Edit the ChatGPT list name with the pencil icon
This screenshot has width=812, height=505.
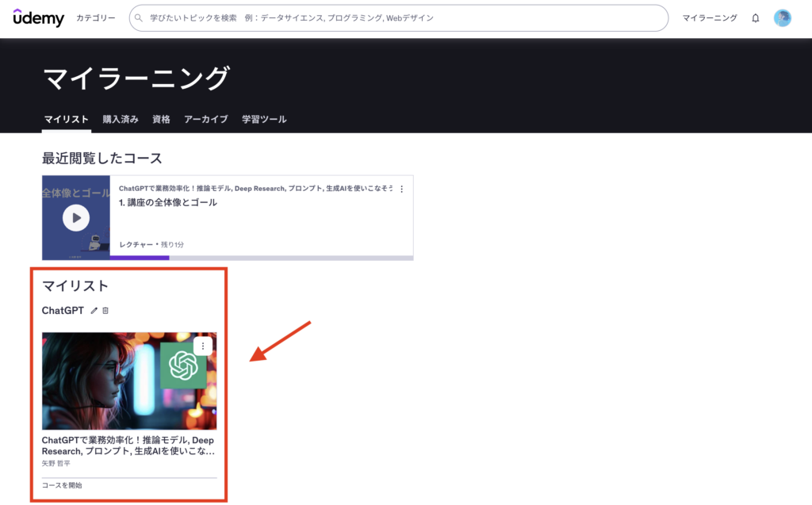[x=94, y=311]
